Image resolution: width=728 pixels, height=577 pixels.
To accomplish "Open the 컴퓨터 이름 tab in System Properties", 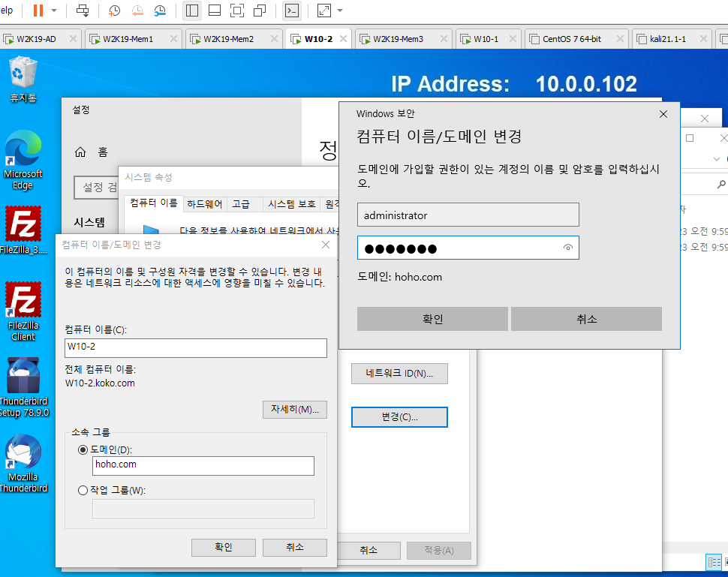I will (x=154, y=203).
